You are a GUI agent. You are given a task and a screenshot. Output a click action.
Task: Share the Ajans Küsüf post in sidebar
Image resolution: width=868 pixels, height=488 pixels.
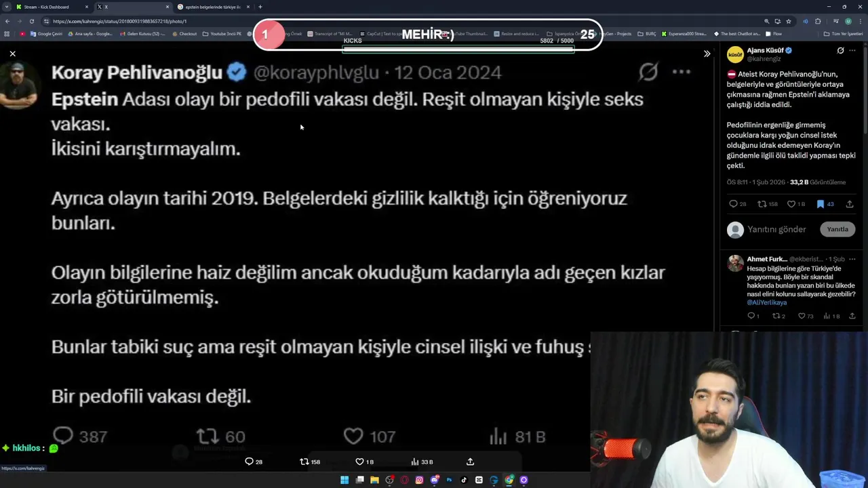click(x=850, y=204)
